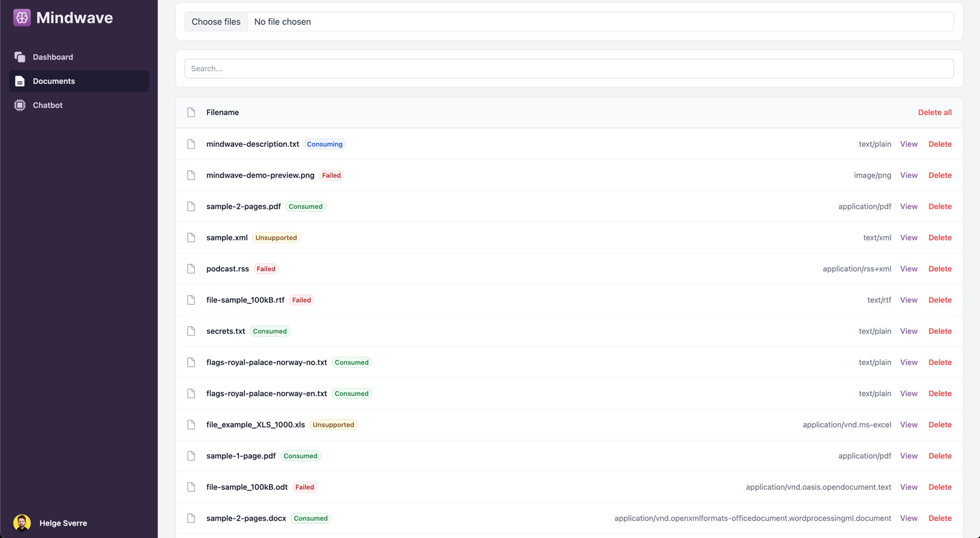Image resolution: width=980 pixels, height=538 pixels.
Task: Click the application/rss+xml type text
Action: click(x=857, y=269)
